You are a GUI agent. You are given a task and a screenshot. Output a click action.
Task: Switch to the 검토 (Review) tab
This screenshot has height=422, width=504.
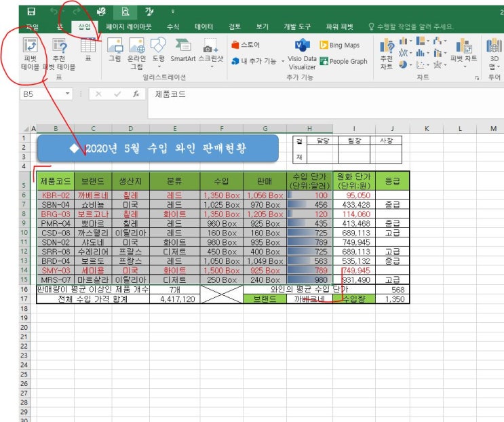point(235,26)
